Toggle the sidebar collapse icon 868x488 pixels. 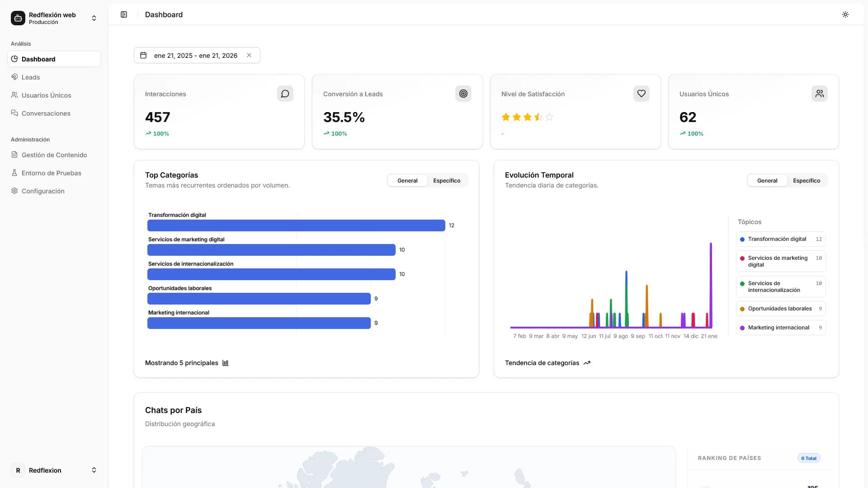[x=123, y=14]
